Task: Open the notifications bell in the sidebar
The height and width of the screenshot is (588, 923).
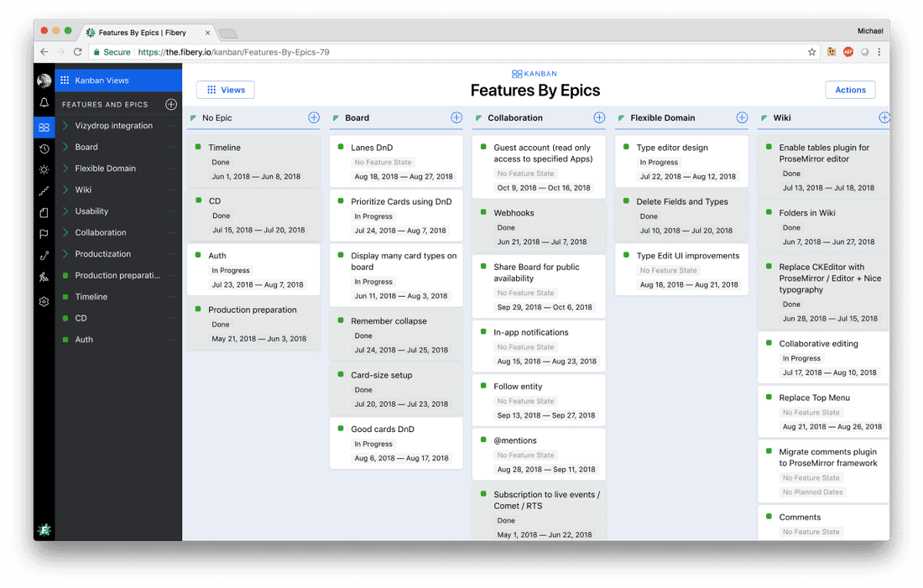Action: click(x=44, y=103)
